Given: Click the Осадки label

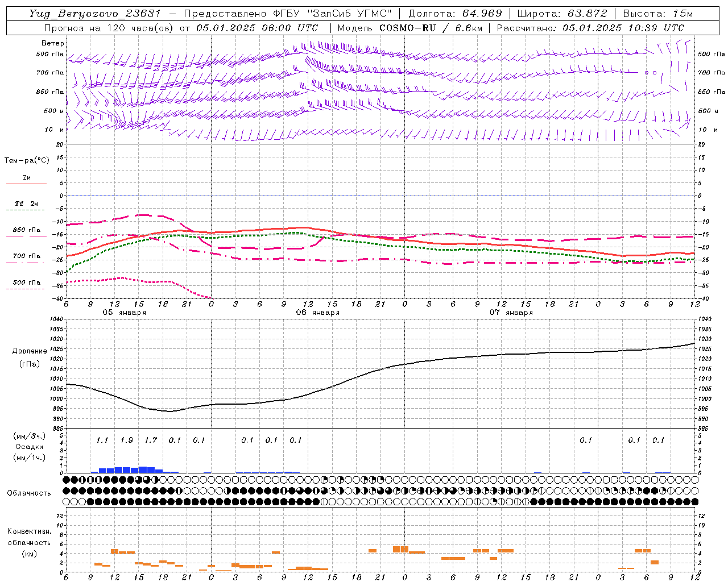Looking at the screenshot, I should (x=29, y=447).
